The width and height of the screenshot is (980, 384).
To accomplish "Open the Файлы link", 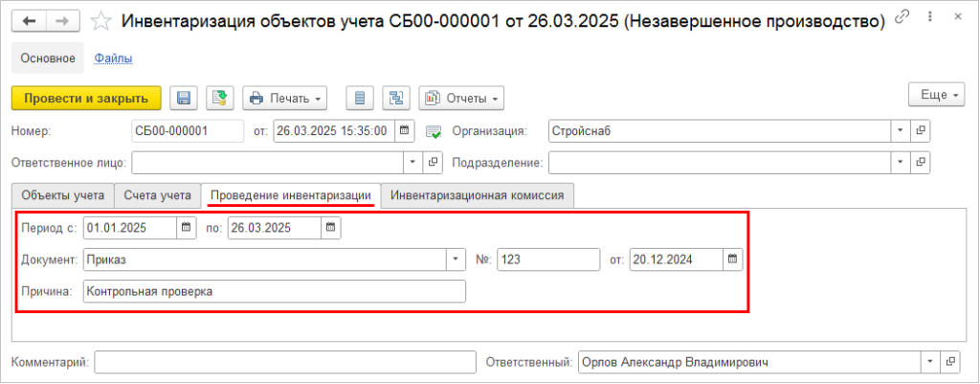I will point(113,58).
